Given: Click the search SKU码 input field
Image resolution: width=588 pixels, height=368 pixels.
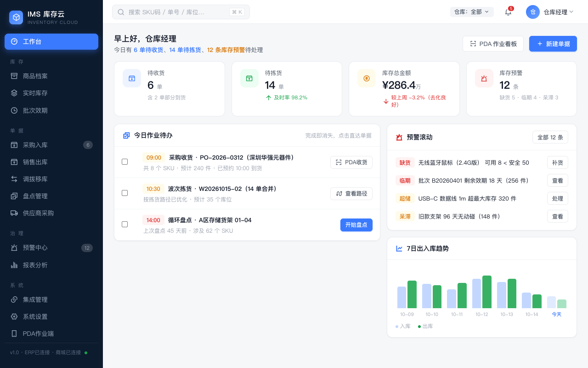Looking at the screenshot, I should (181, 12).
